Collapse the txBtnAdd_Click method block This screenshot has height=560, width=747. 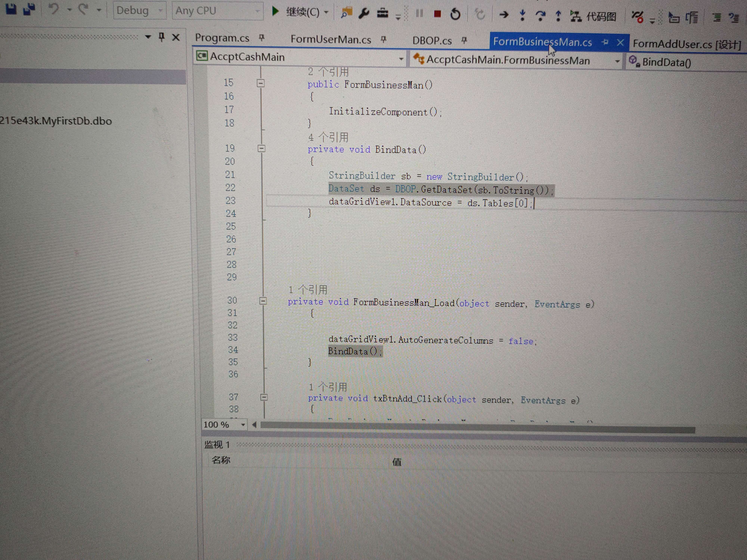(264, 397)
